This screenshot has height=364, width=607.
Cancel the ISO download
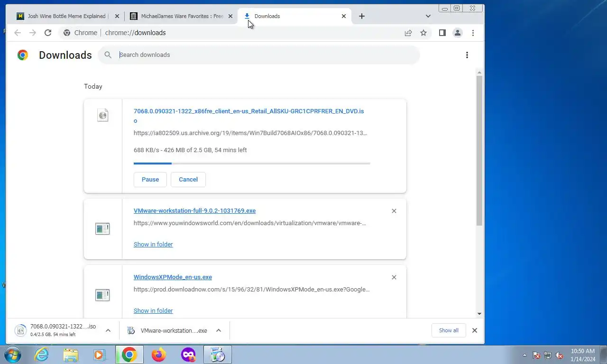(188, 180)
